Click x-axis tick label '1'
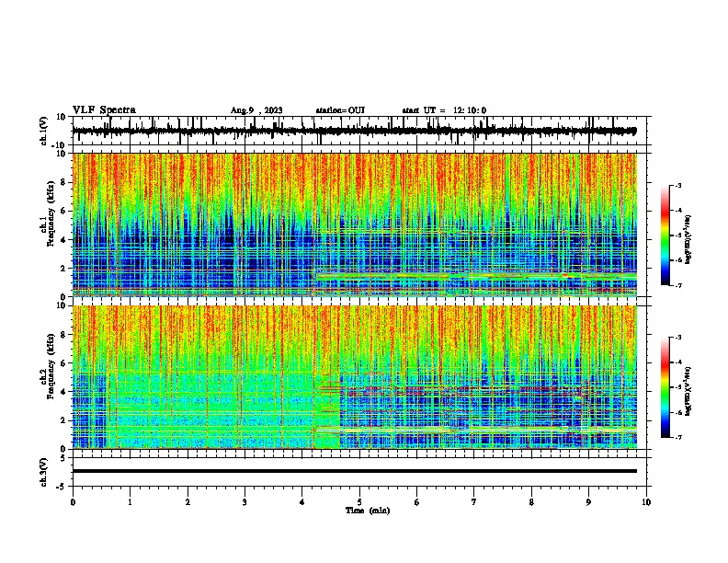Viewport: 728px width, 563px height. tap(130, 502)
